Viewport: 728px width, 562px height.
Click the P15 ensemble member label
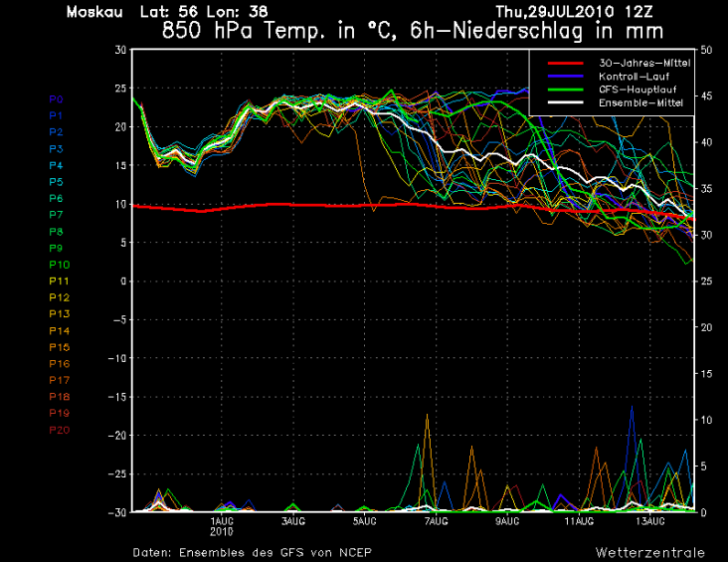pyautogui.click(x=60, y=347)
